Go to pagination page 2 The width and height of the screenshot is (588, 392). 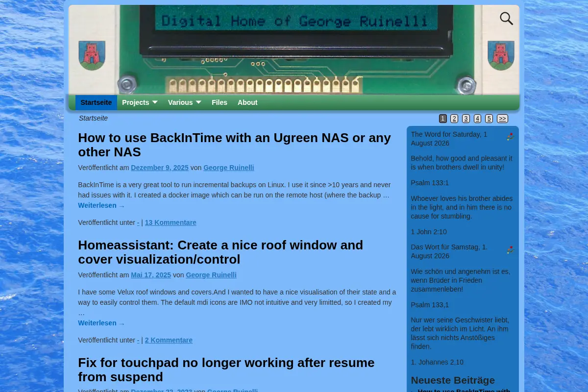(x=454, y=119)
